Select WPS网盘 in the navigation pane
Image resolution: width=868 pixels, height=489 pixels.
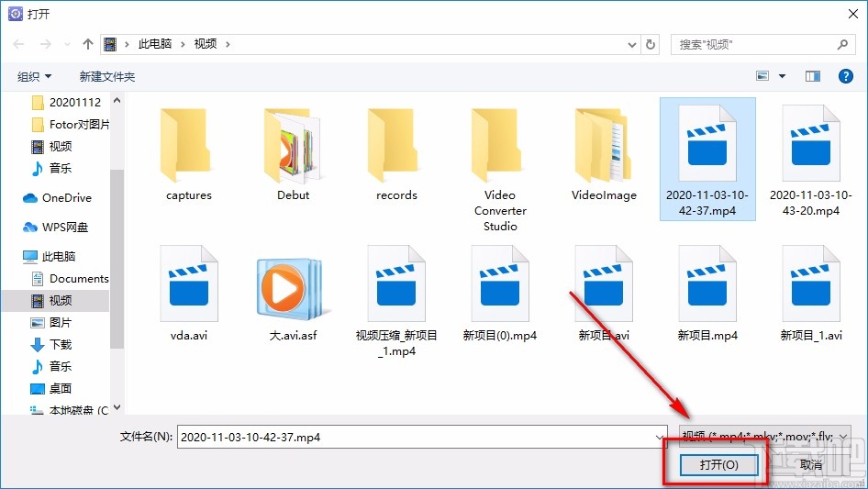point(55,227)
